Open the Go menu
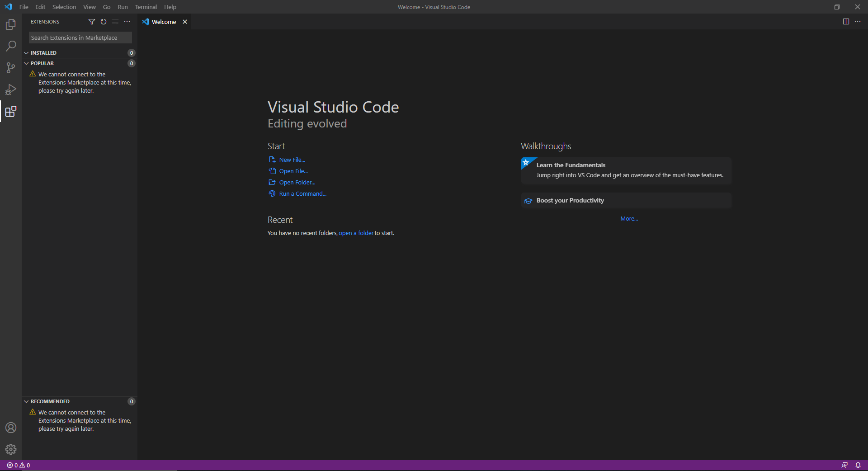The image size is (868, 471). [107, 7]
